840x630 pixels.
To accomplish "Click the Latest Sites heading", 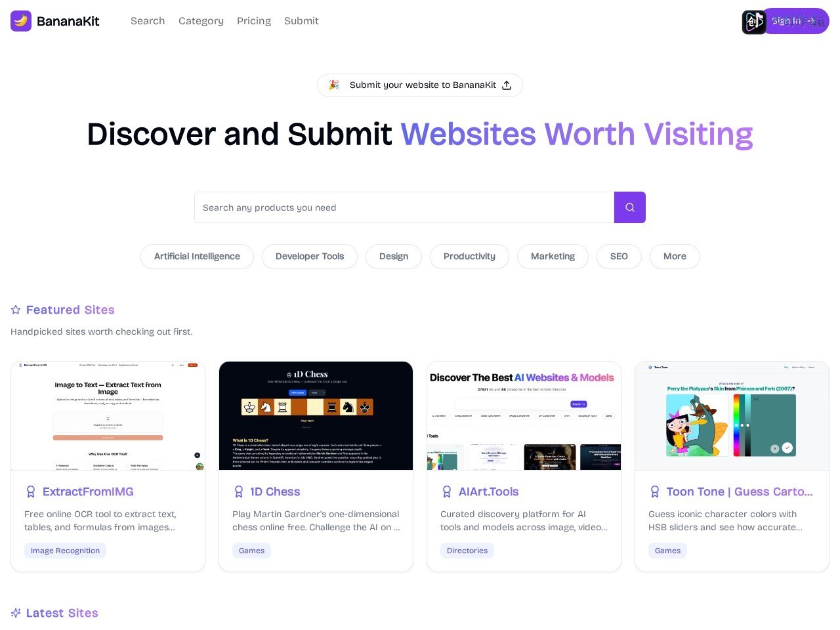I will coord(62,613).
